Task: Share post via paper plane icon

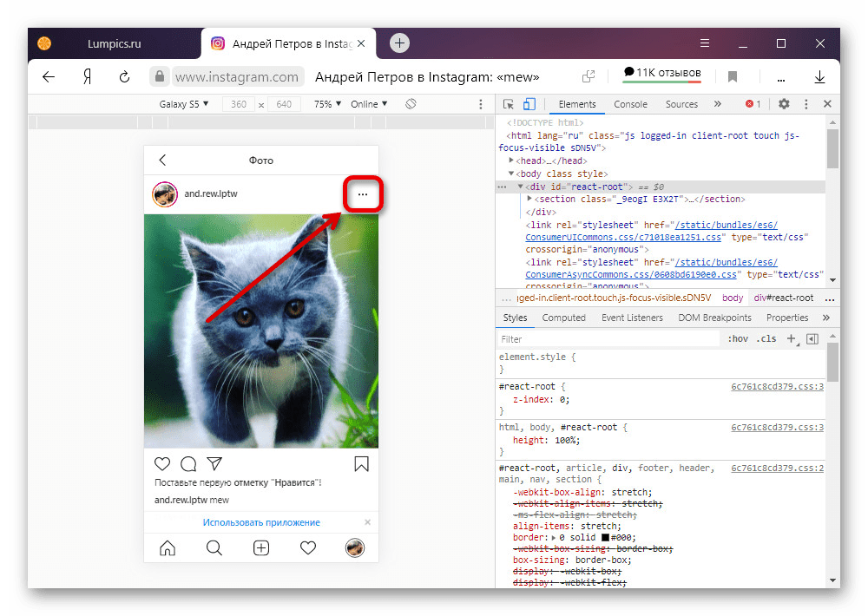Action: pyautogui.click(x=214, y=464)
